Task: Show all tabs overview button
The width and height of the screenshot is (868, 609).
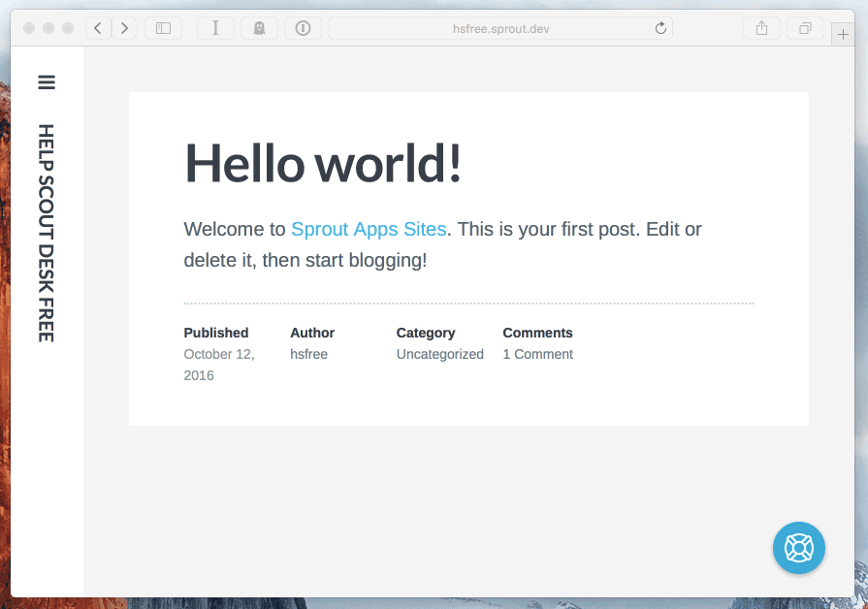Action: pyautogui.click(x=806, y=28)
